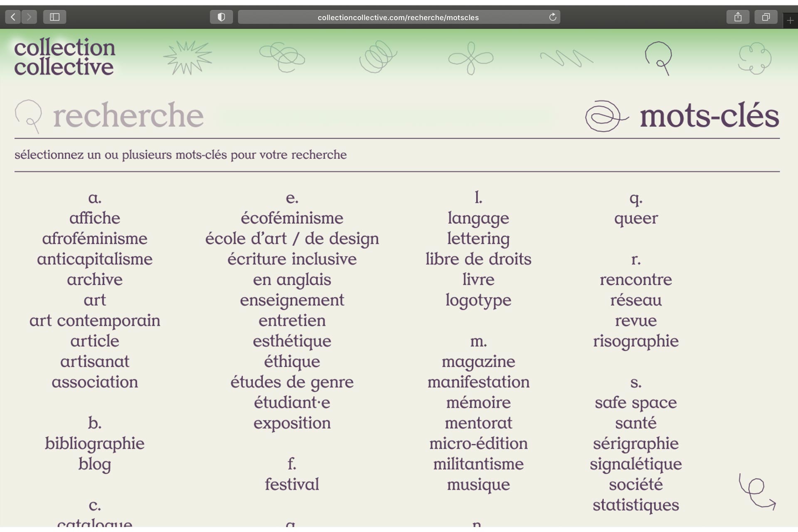This screenshot has width=798, height=532.
Task: Pick the keyword libre de droits
Action: (478, 259)
